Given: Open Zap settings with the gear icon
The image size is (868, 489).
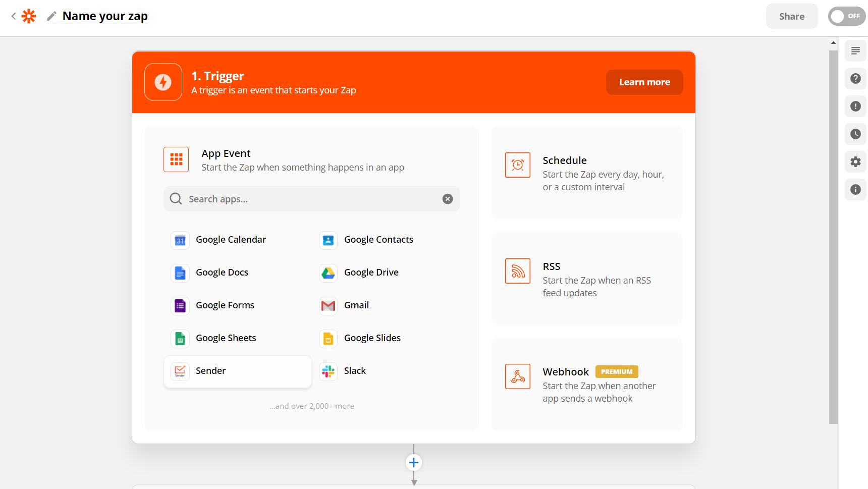Looking at the screenshot, I should pos(855,161).
